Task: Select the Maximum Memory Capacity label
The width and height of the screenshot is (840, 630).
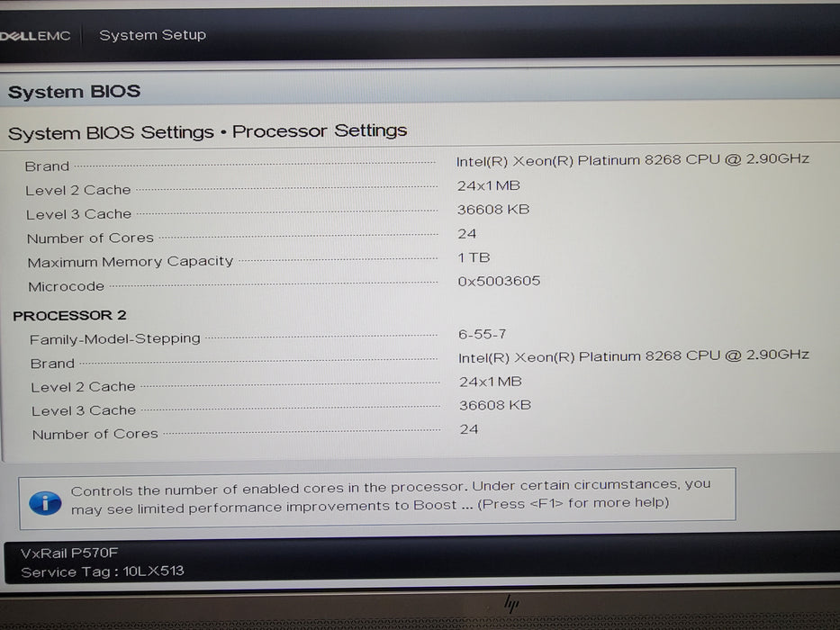Action: (x=131, y=262)
